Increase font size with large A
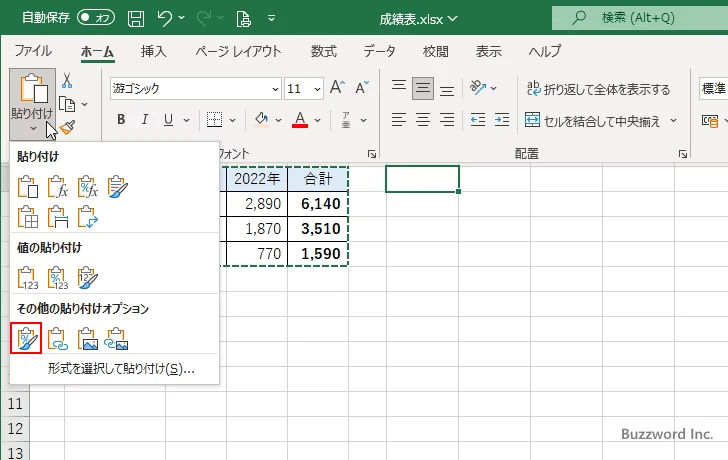The image size is (728, 460). click(338, 87)
